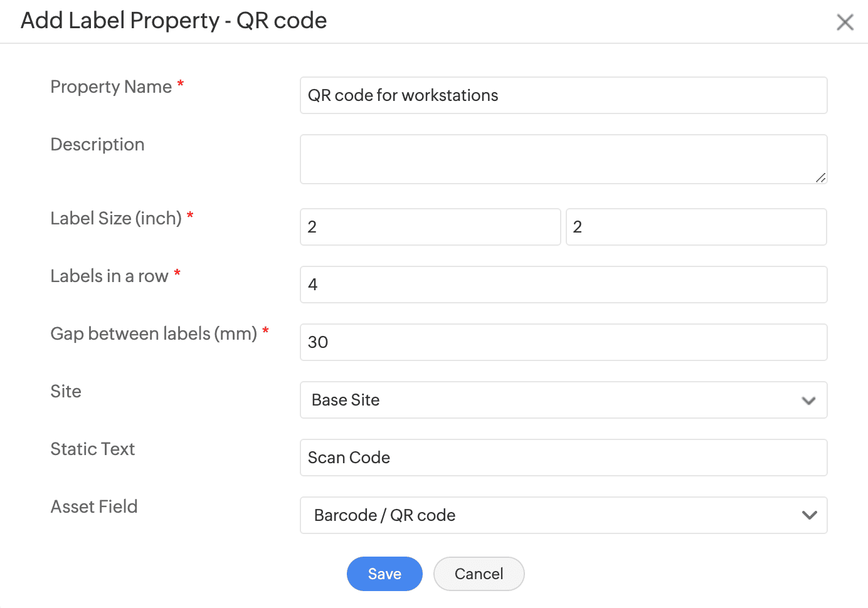Click the Asset Field label

94,506
